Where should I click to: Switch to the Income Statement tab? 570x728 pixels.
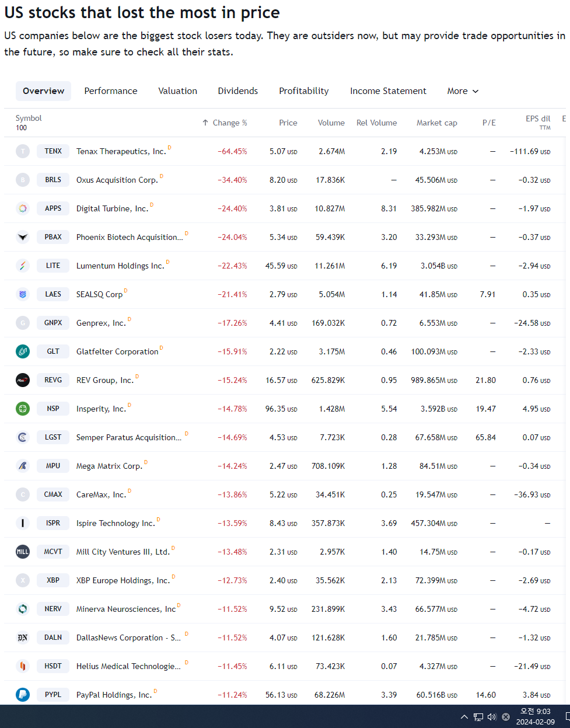[389, 91]
